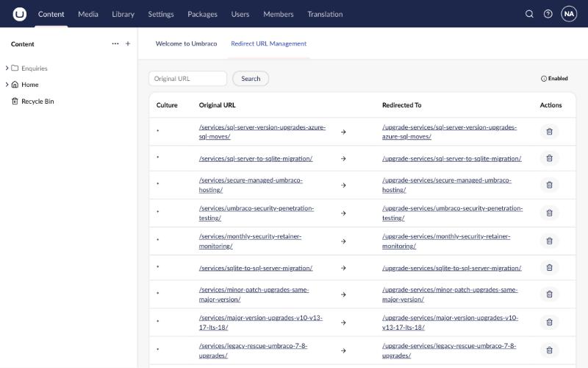Click the Search button
Viewport: 588px width, 368px height.
(x=251, y=79)
